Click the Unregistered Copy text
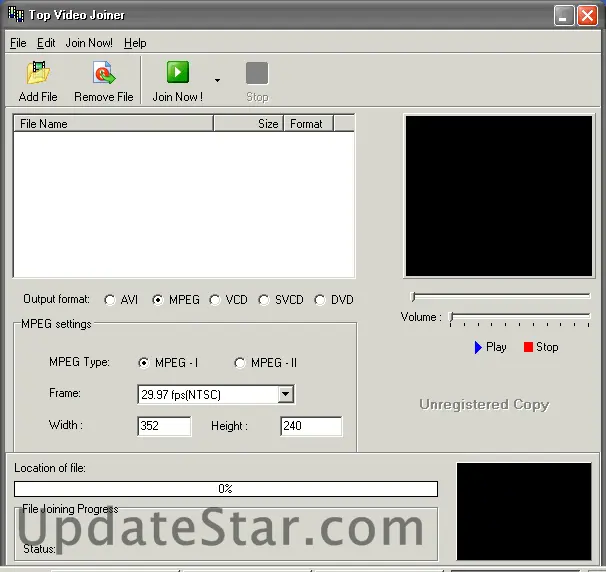Viewport: 606px width, 572px height. (484, 404)
